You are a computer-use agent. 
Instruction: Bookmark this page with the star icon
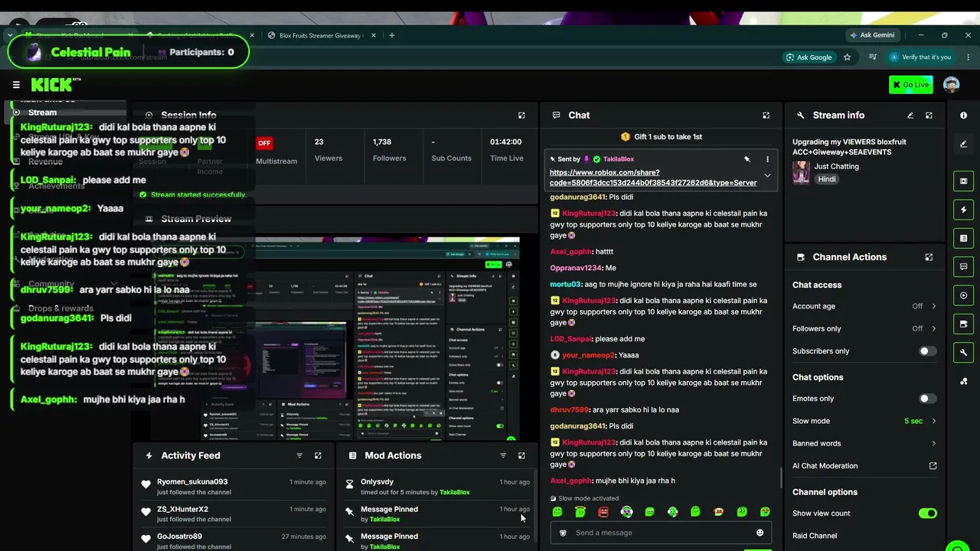(x=847, y=57)
